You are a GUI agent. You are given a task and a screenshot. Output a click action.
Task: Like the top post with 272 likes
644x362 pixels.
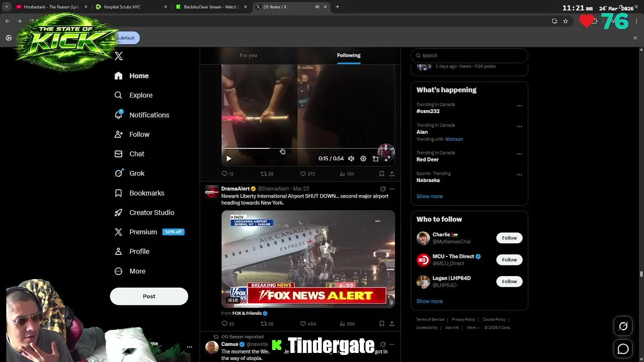[307, 173]
